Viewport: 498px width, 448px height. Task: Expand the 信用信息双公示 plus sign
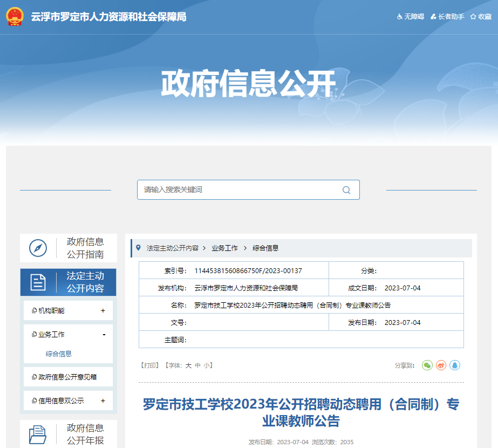[x=103, y=401]
